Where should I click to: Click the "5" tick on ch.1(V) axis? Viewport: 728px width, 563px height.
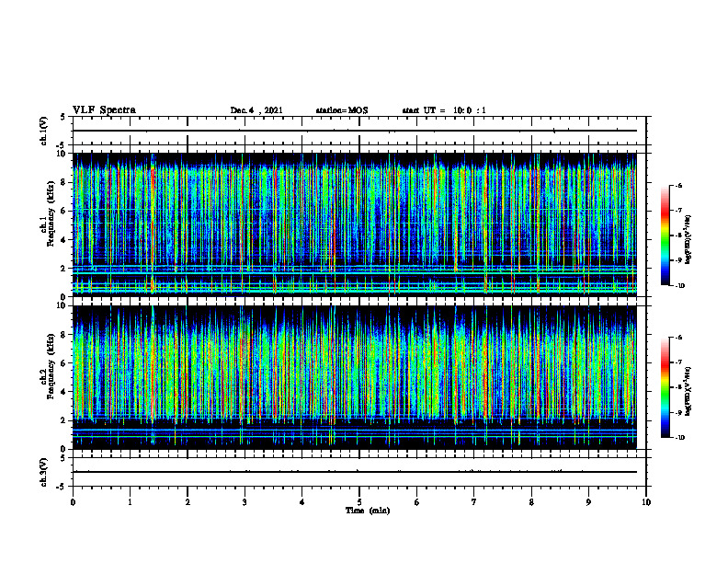64,118
